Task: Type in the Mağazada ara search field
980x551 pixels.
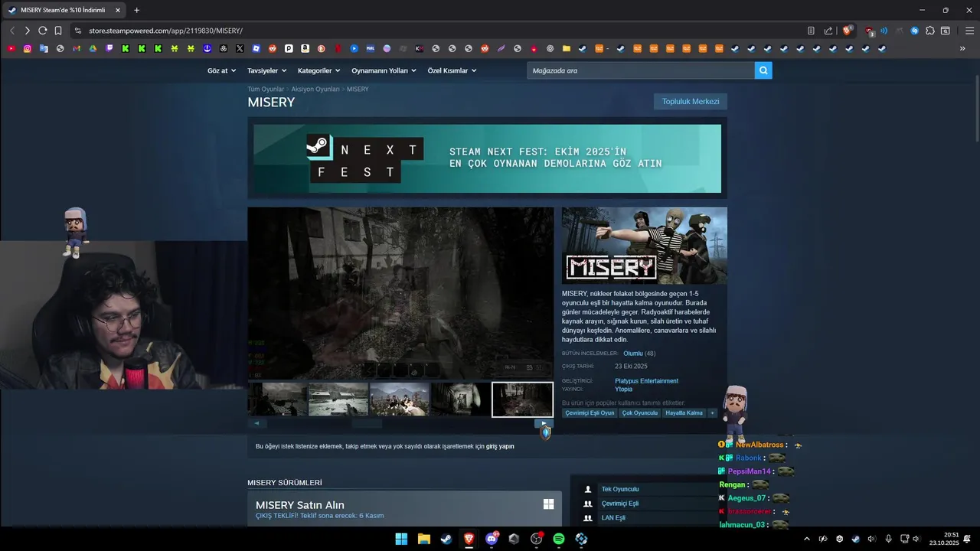Action: (x=640, y=70)
